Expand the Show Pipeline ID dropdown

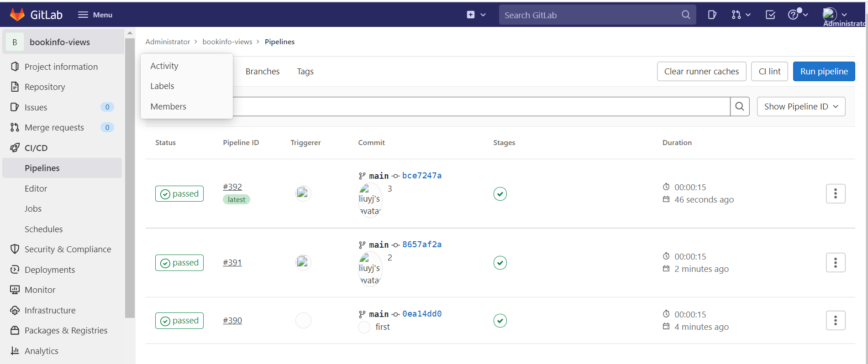[801, 106]
